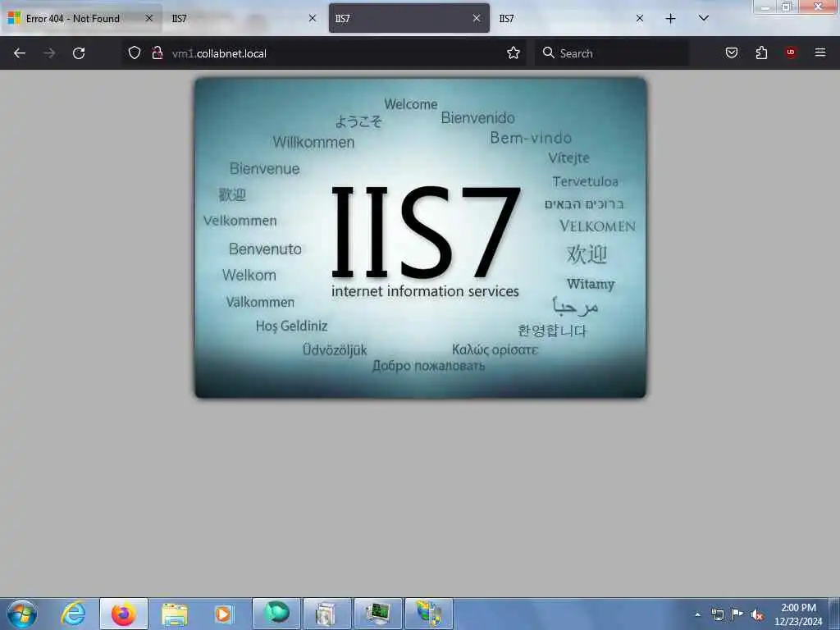Click the forward navigation arrow
Screen dimensions: 840x630
[49, 53]
